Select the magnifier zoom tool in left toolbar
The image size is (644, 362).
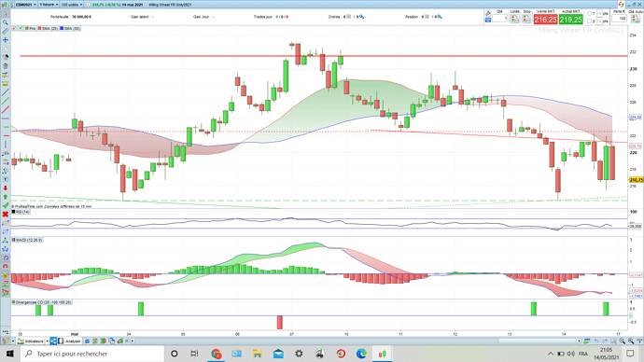pos(6,22)
